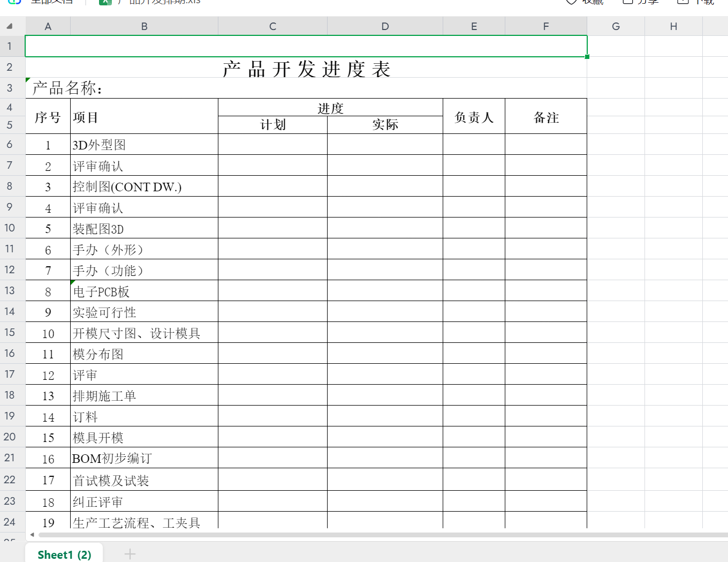This screenshot has width=728, height=562.
Task: Click the 订料 cell
Action: [145, 416]
